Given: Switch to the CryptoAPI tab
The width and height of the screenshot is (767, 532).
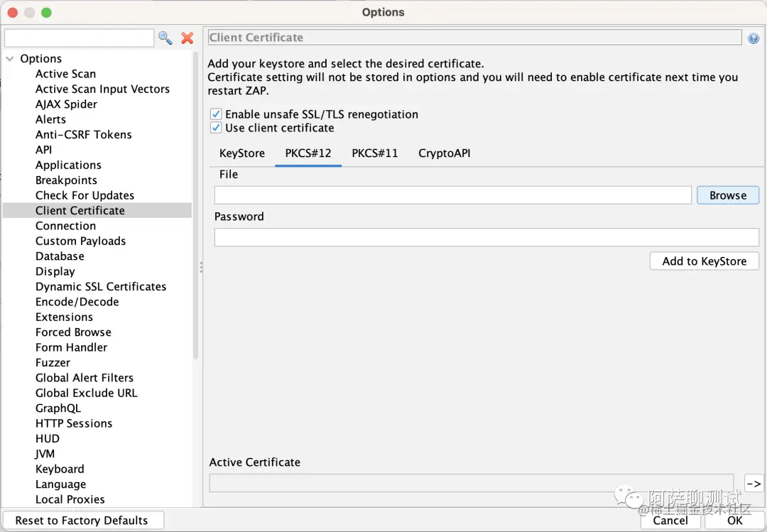Looking at the screenshot, I should tap(444, 153).
